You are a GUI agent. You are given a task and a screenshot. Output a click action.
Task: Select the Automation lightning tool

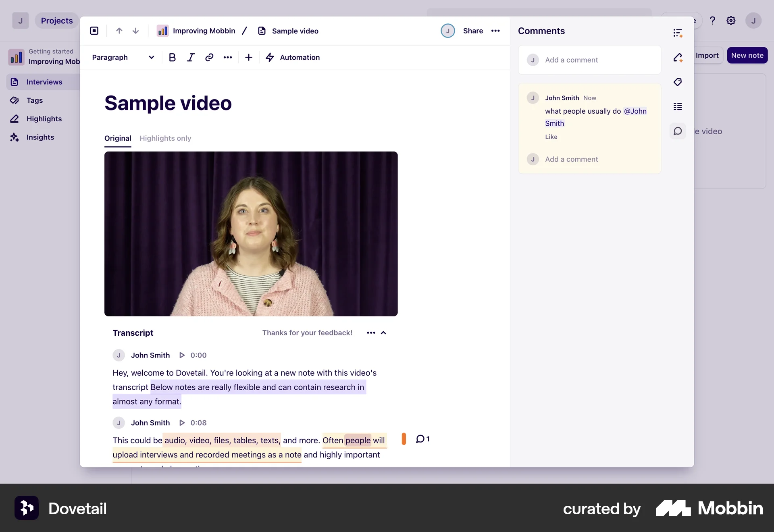pos(293,57)
